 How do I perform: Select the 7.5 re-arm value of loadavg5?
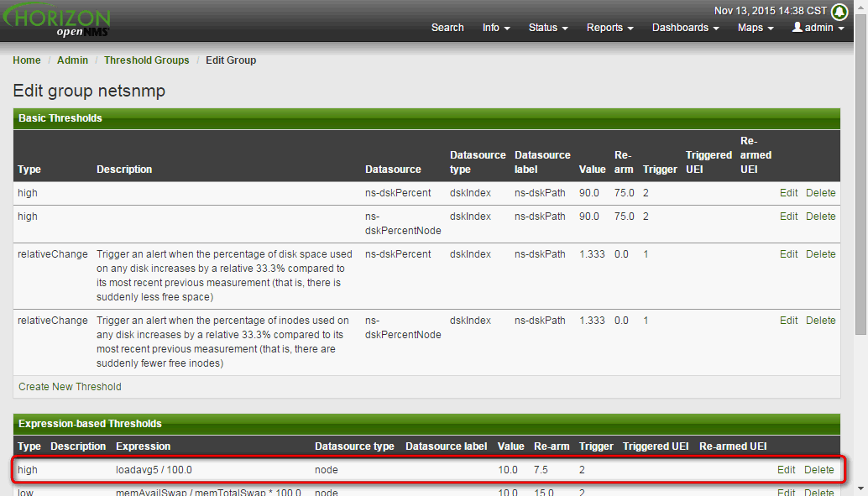(541, 469)
